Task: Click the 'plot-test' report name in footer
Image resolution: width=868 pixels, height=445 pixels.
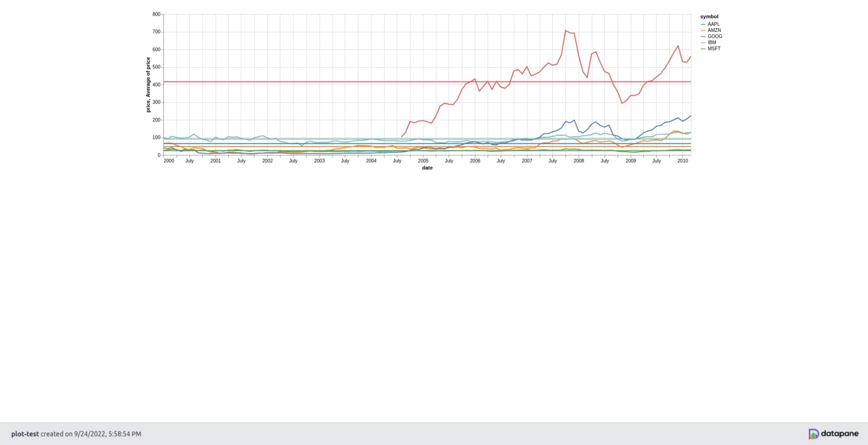Action: pos(25,434)
